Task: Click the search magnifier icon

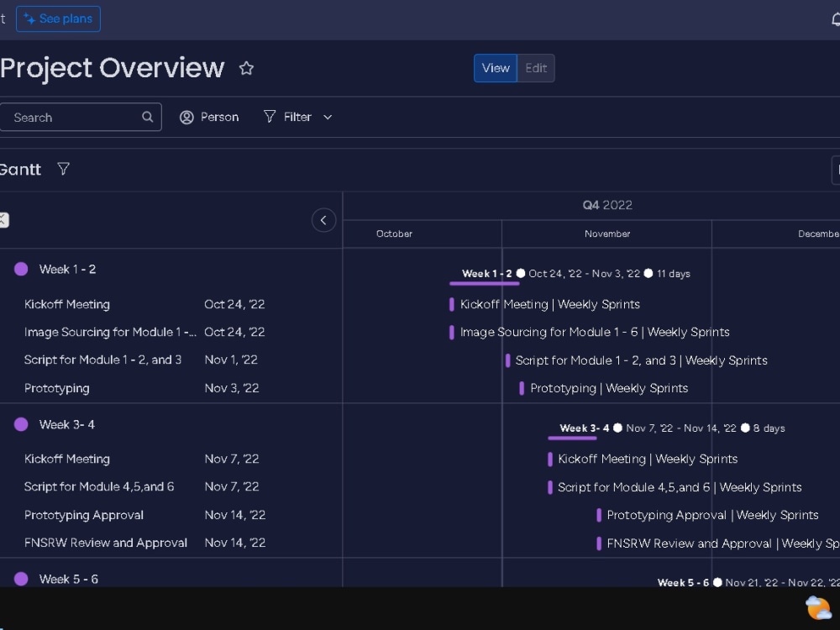Action: (x=147, y=117)
